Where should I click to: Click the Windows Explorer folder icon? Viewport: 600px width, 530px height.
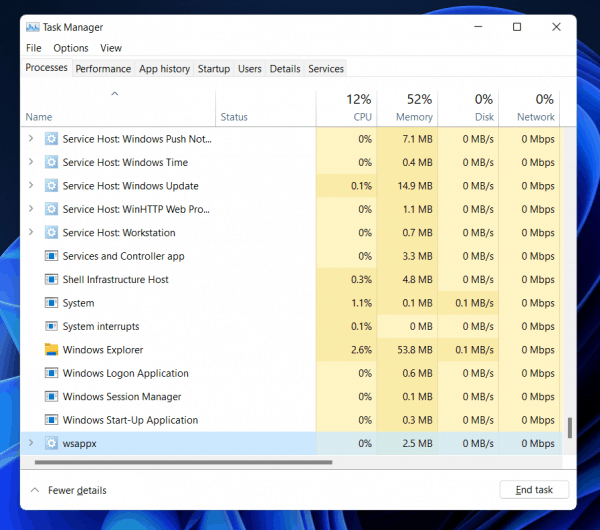(x=52, y=350)
